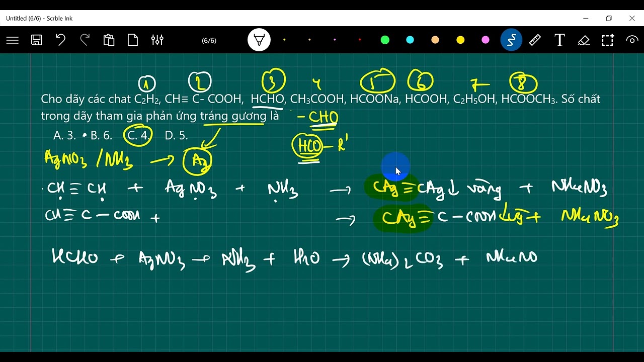Screen dimensions: 644x362
Task: Click the window title 'Untitled (6/6) - Scrble Ink'
Action: pyautogui.click(x=39, y=18)
